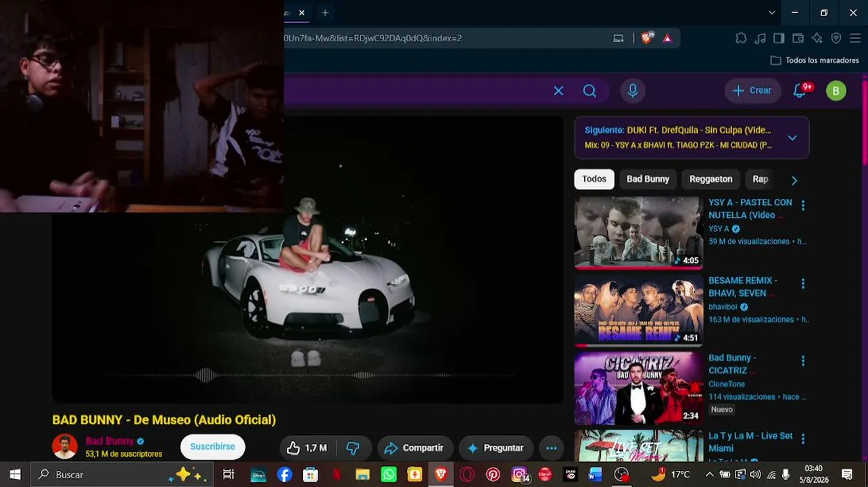Open options menu for BESAME REMIX

(x=803, y=283)
